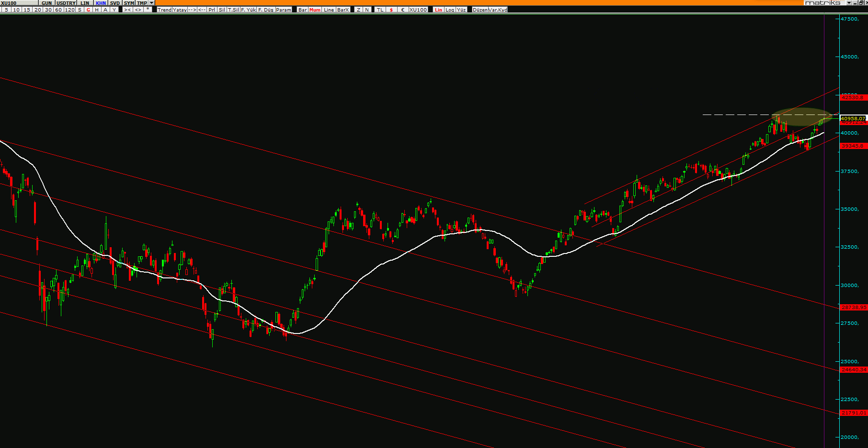
Task: Click the '<>' expand chart button
Action: (x=138, y=10)
